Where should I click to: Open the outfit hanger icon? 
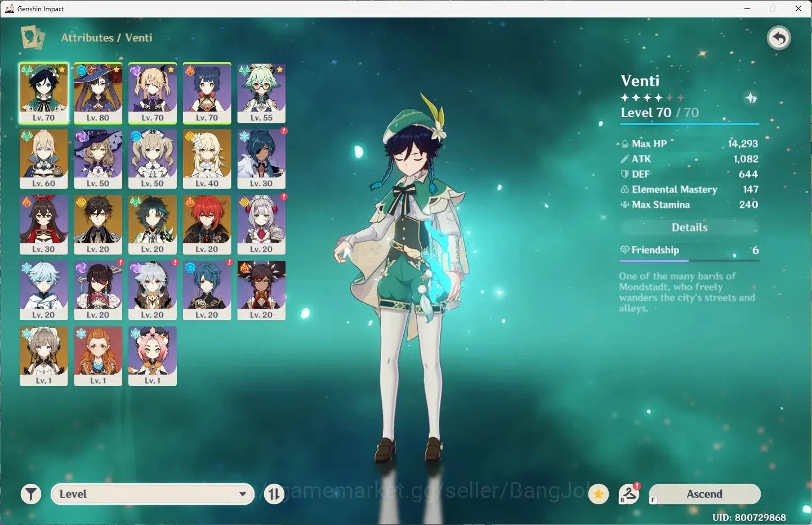(629, 494)
